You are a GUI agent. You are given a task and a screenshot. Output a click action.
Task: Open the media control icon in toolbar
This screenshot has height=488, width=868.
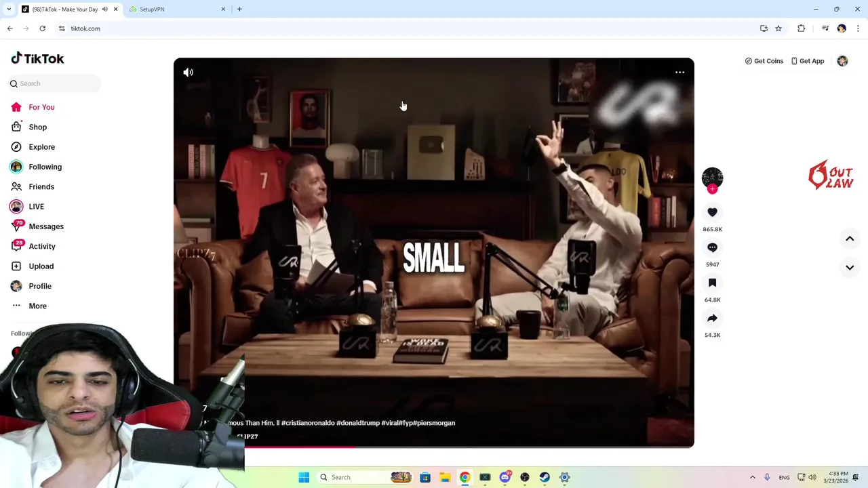825,28
